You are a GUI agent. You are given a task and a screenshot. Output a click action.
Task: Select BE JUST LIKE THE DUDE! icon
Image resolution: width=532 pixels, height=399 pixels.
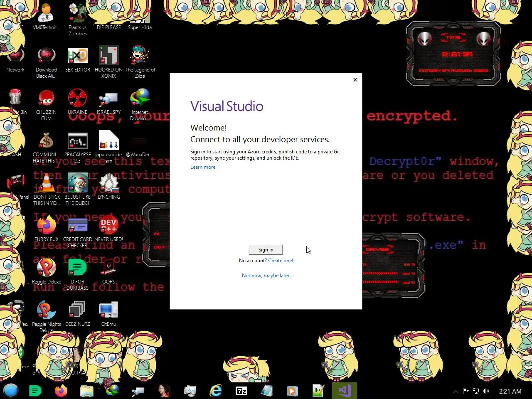[x=78, y=190]
